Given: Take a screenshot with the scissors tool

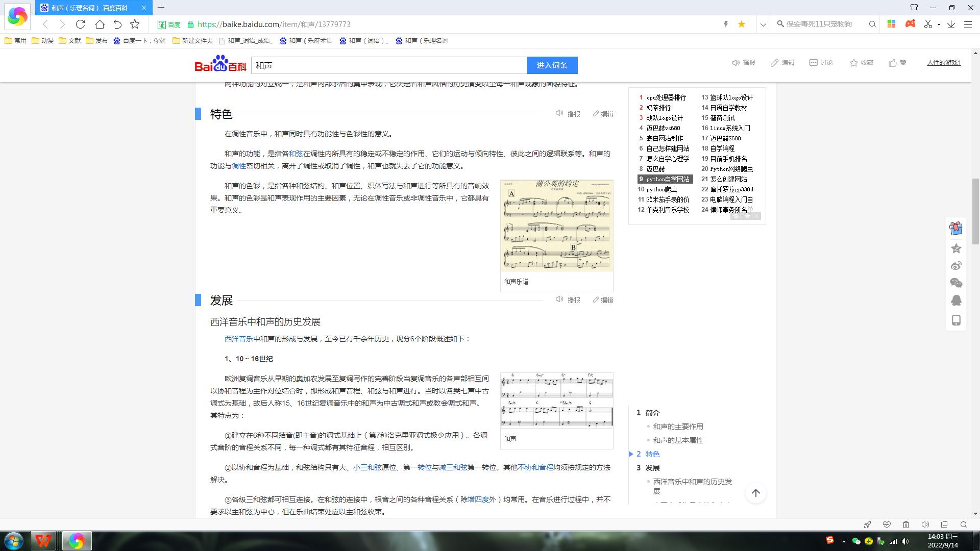Looking at the screenshot, I should 928,24.
